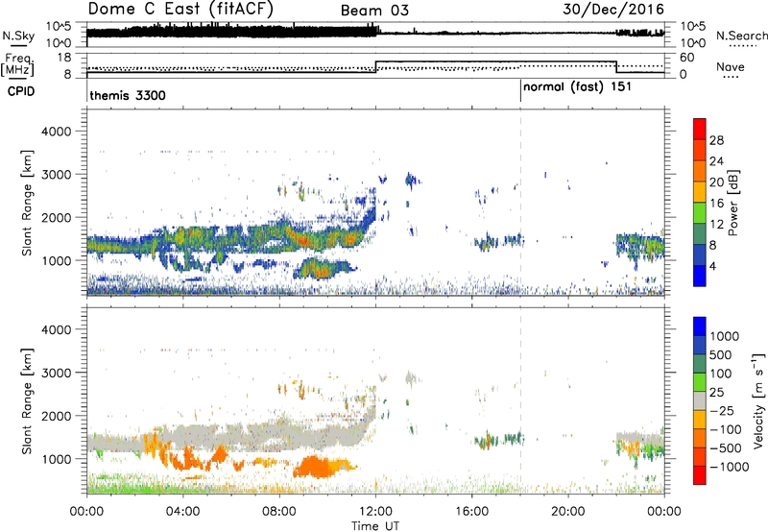768x532 pixels.
Task: Click the 'themis 3300' CPID text
Action: click(128, 95)
